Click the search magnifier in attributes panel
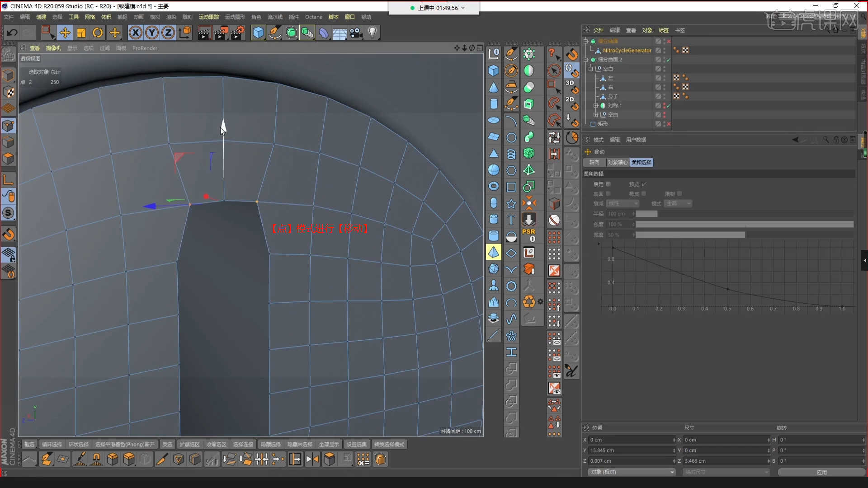Viewport: 868px width, 488px height. (x=826, y=140)
